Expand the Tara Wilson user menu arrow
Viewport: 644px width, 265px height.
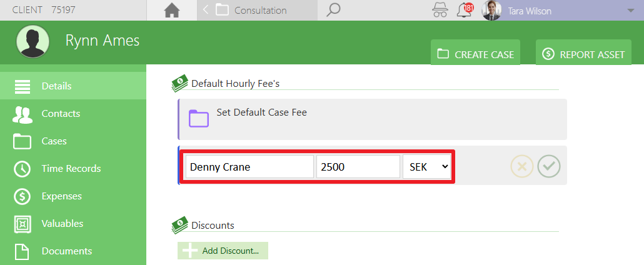[631, 11]
